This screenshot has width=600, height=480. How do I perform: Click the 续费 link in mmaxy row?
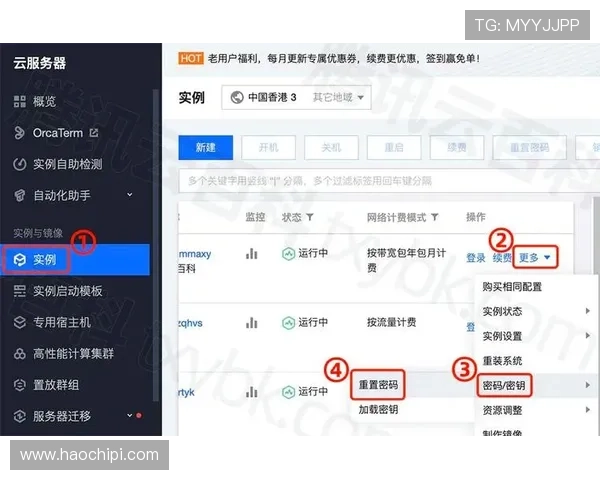(x=502, y=258)
